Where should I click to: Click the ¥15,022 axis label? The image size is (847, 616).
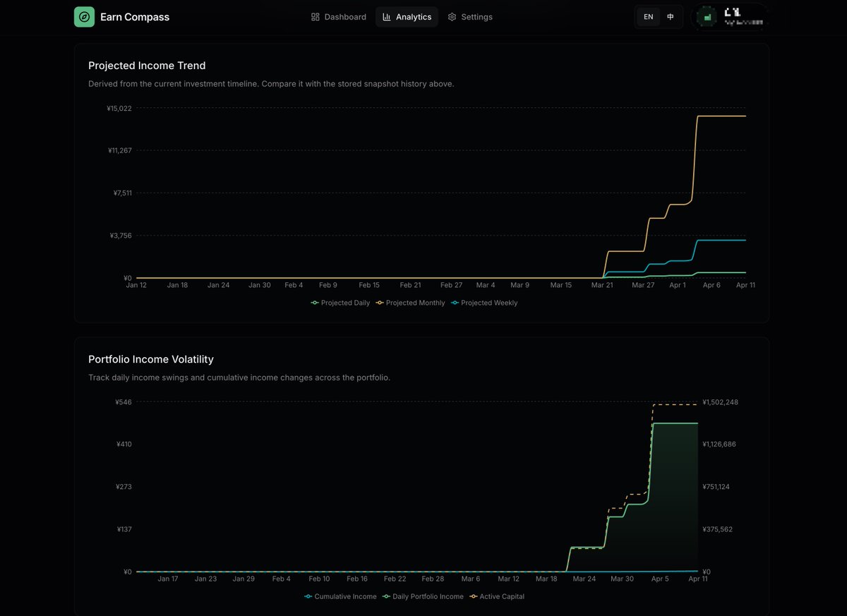(119, 108)
